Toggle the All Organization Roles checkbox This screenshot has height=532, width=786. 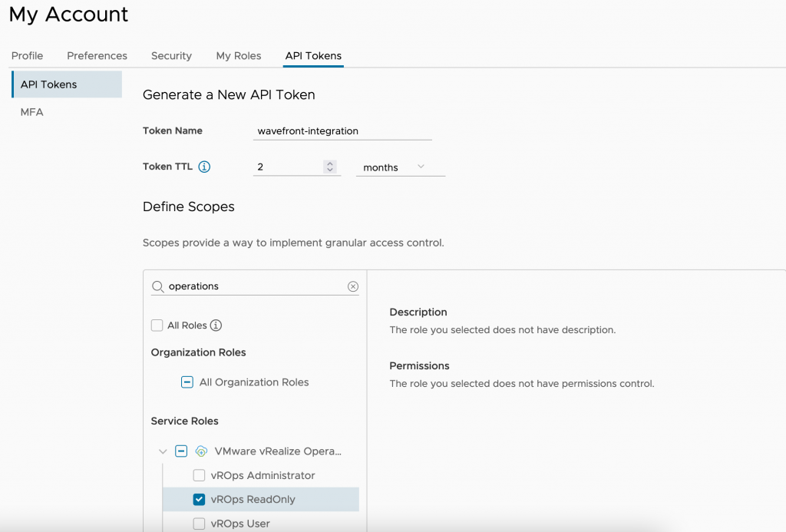click(187, 382)
